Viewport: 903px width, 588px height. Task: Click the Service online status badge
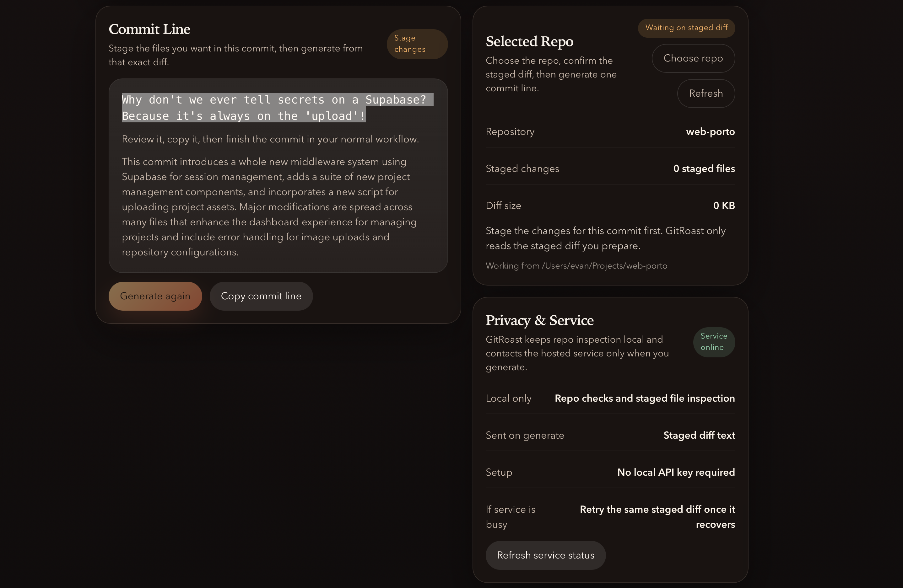pyautogui.click(x=713, y=342)
